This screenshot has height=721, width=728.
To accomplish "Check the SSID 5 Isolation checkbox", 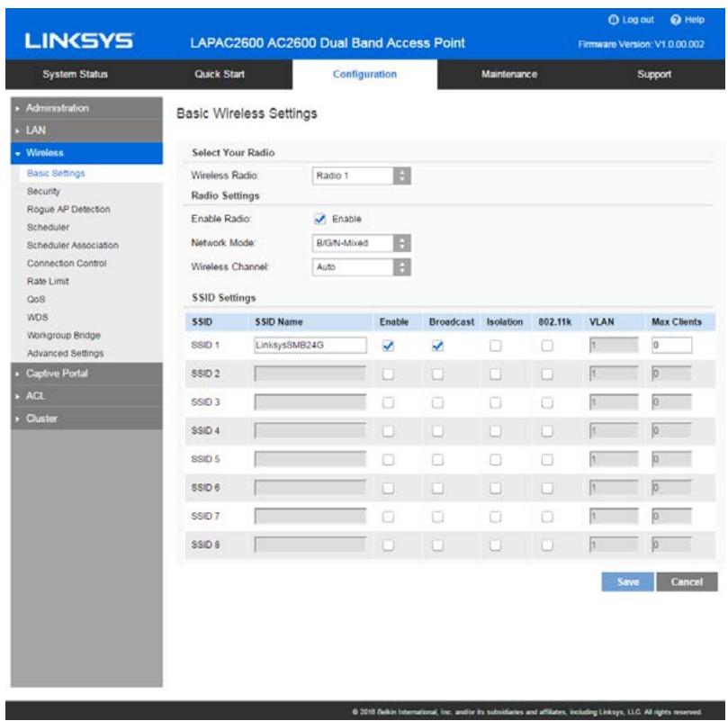I will pyautogui.click(x=496, y=459).
